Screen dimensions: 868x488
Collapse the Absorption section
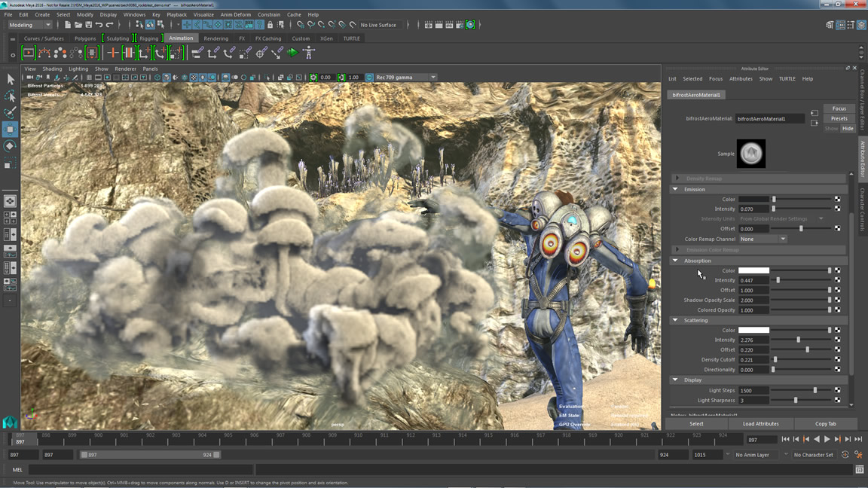pos(675,261)
